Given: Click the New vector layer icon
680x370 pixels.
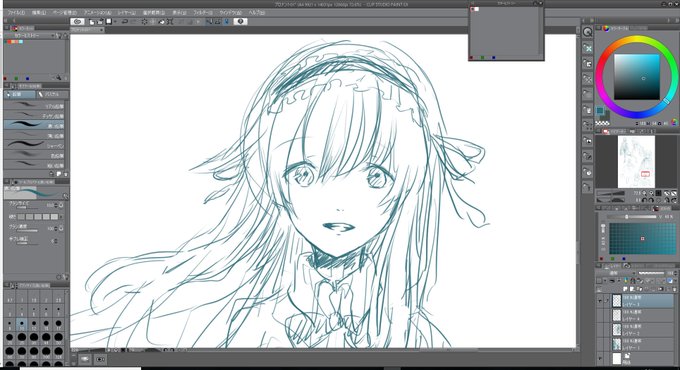Looking at the screenshot, I should click(633, 289).
